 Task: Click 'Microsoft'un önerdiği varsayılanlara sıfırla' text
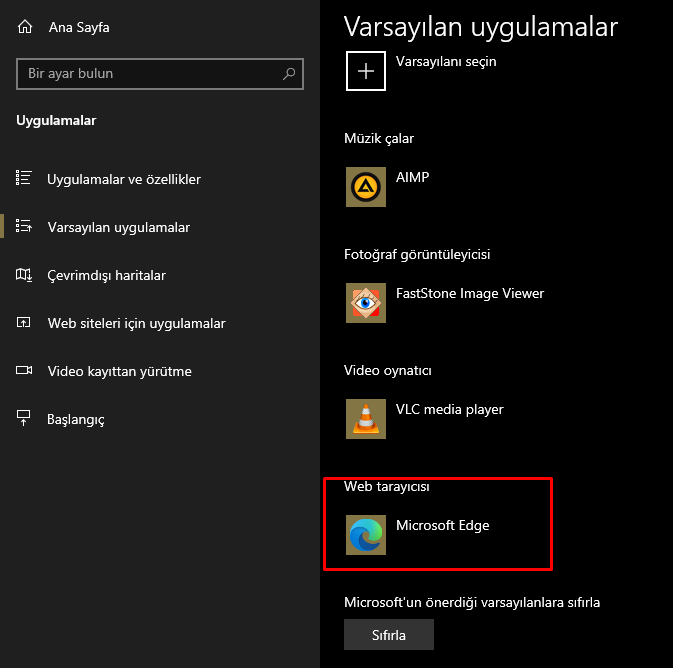coord(472,602)
